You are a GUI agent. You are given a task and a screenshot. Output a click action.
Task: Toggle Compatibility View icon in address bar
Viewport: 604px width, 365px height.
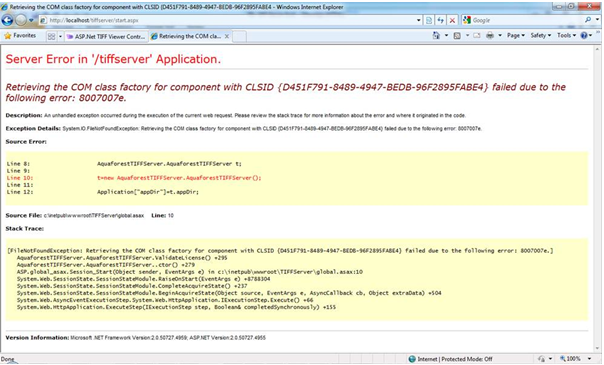pos(429,20)
